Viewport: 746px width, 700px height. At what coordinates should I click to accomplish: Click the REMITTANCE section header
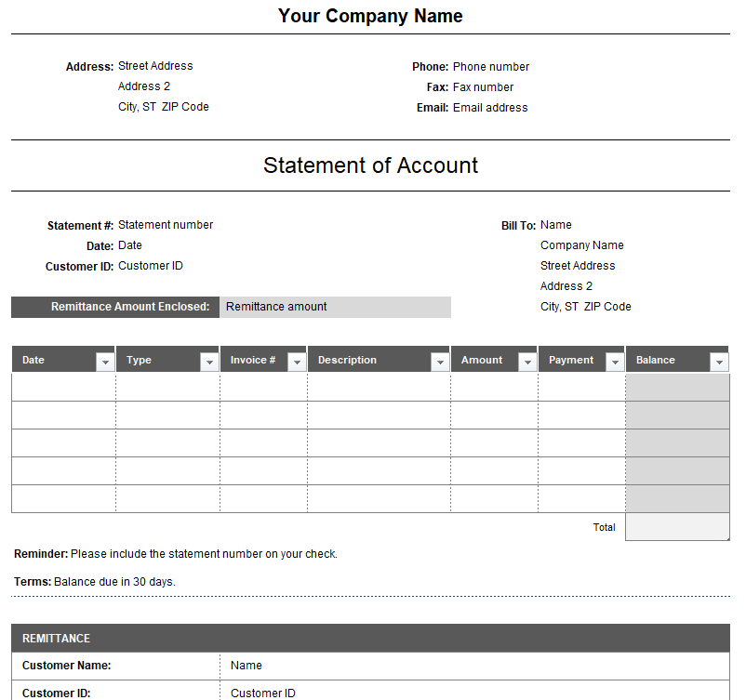(x=57, y=639)
